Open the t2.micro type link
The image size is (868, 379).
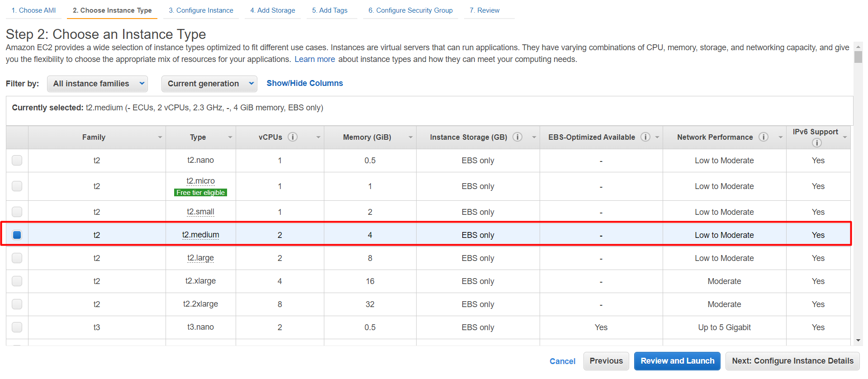click(201, 181)
